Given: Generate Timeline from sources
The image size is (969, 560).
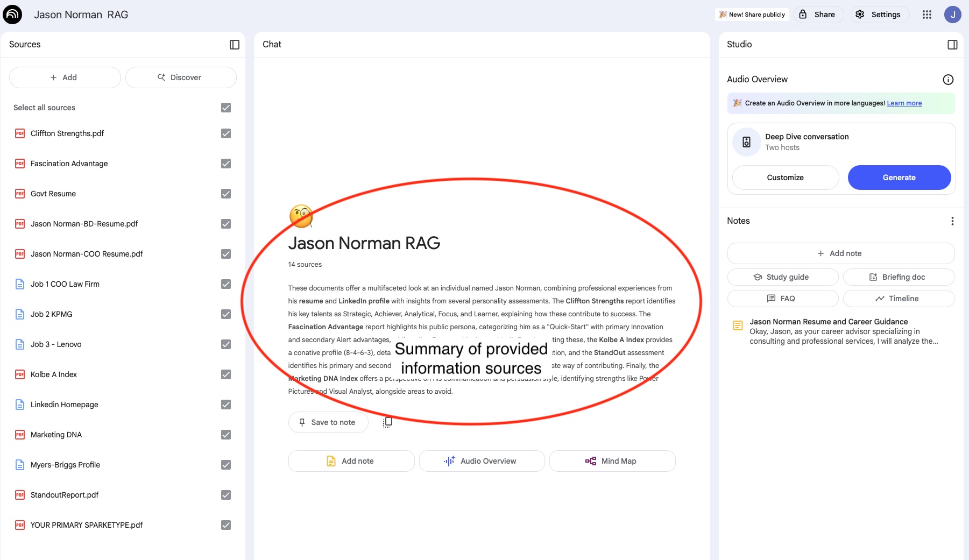Looking at the screenshot, I should click(x=899, y=299).
